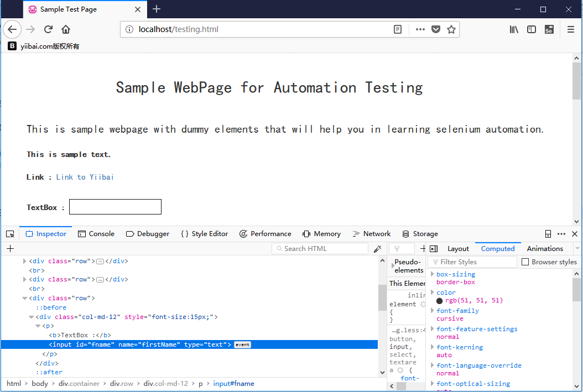
Task: Expand the first collapsed div class row
Action: coord(24,261)
